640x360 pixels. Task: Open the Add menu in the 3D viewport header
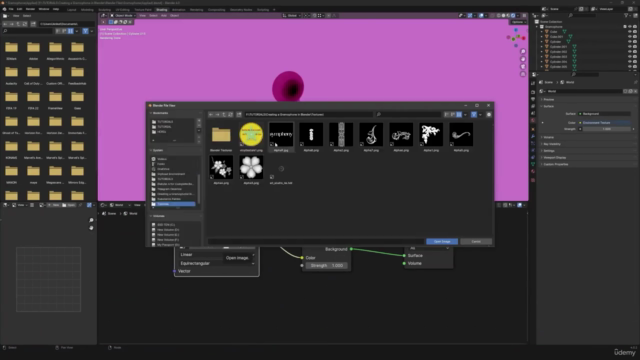click(164, 16)
